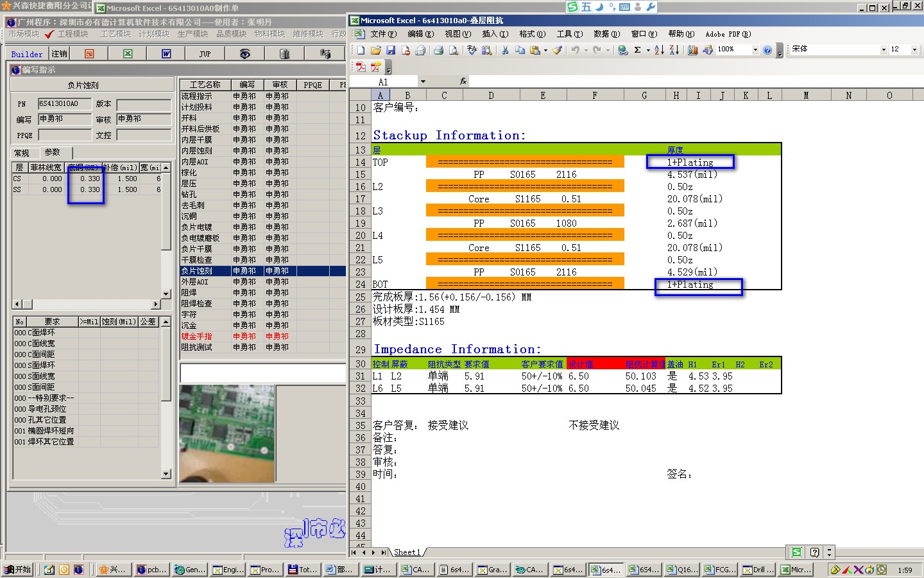Screen dimensions: 924x578
Task: Click the Excel icon in Builder toolbar
Action: [x=128, y=54]
